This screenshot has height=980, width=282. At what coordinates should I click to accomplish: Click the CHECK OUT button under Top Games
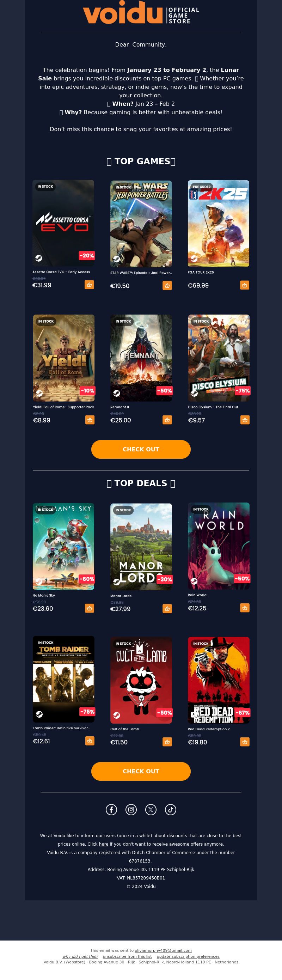pos(141,449)
